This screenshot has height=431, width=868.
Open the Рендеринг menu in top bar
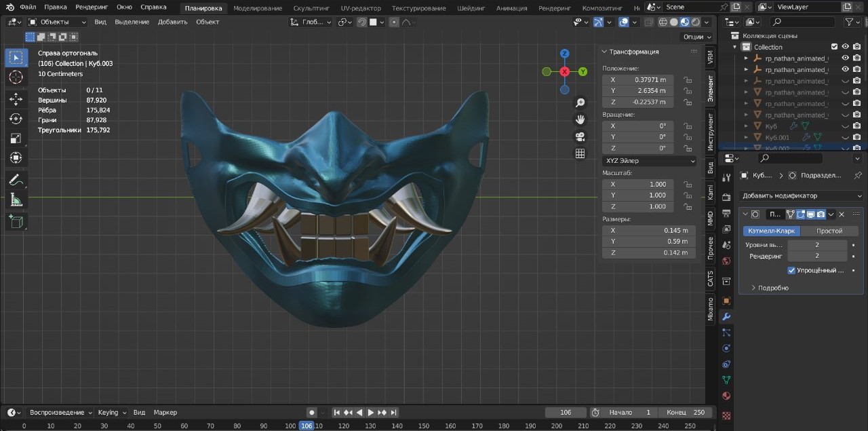click(92, 7)
